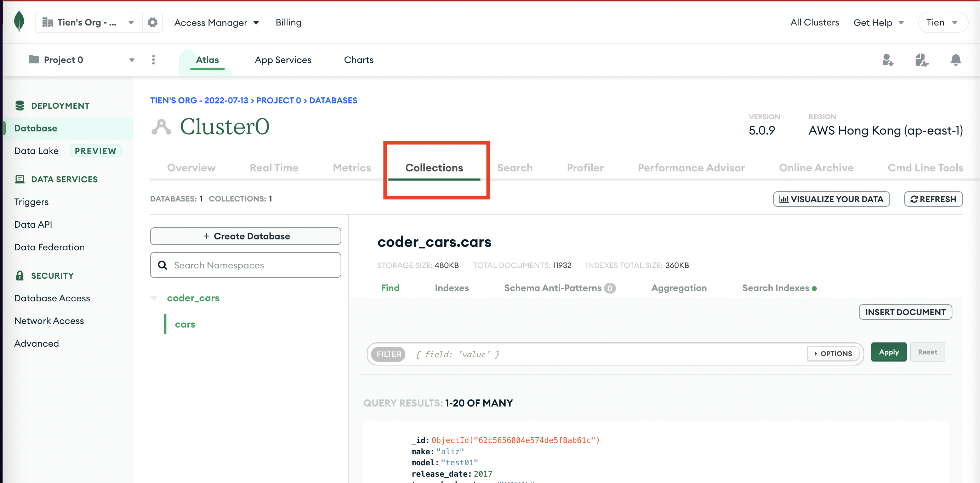
Task: Open the Performance Advisor tab
Action: (x=691, y=168)
